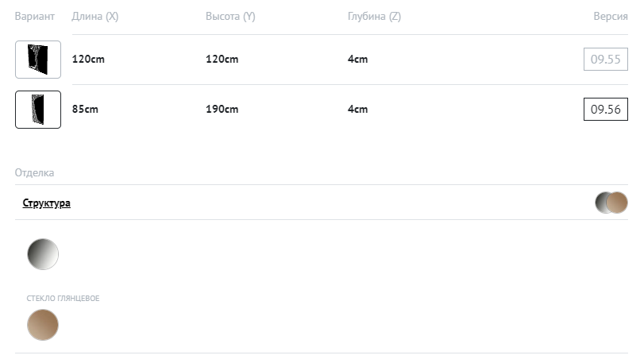Open the Структура link
This screenshot has height=363, width=644.
click(46, 203)
